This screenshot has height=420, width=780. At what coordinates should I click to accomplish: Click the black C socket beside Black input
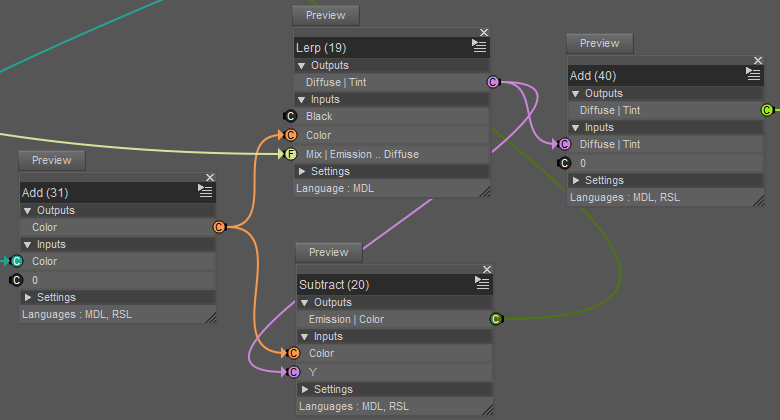coord(291,116)
